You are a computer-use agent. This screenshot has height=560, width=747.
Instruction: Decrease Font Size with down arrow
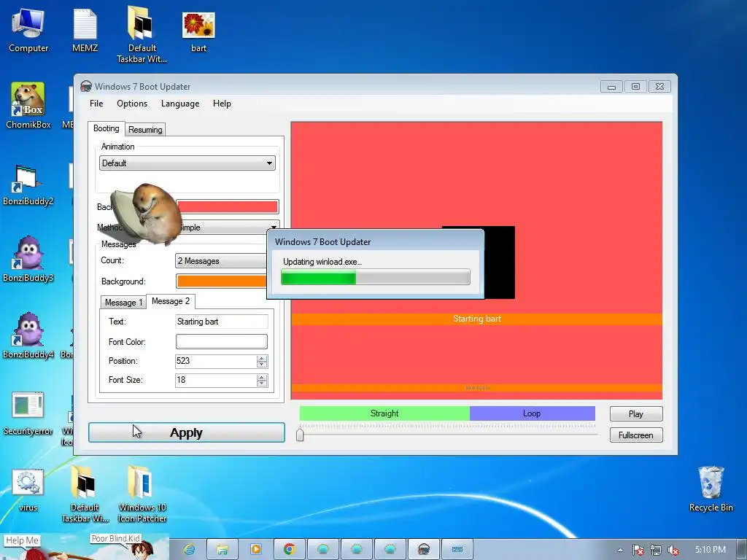[262, 384]
